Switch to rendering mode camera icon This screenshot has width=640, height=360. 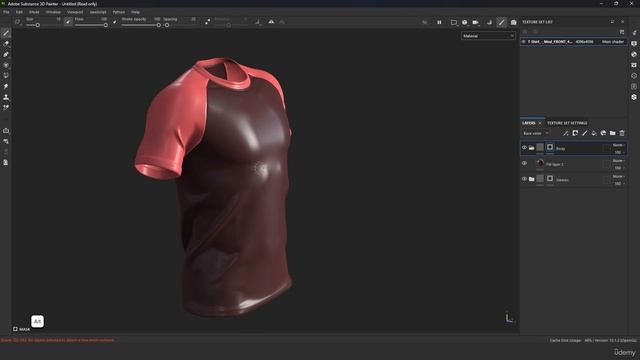513,22
